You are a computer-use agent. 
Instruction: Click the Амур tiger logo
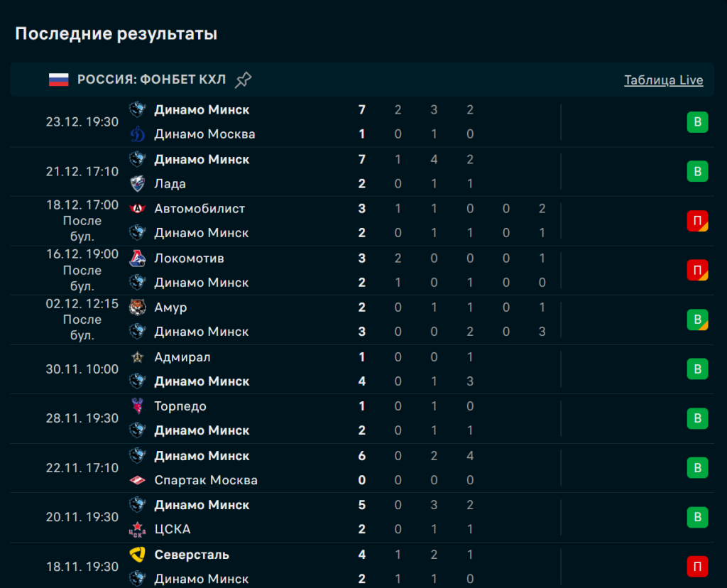pos(137,307)
